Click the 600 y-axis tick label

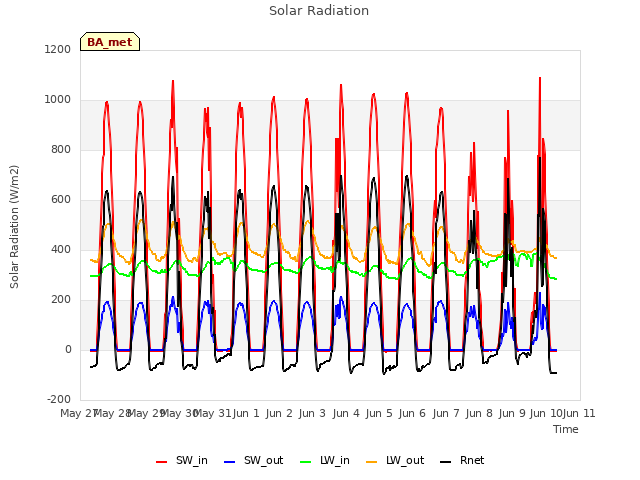(61, 200)
